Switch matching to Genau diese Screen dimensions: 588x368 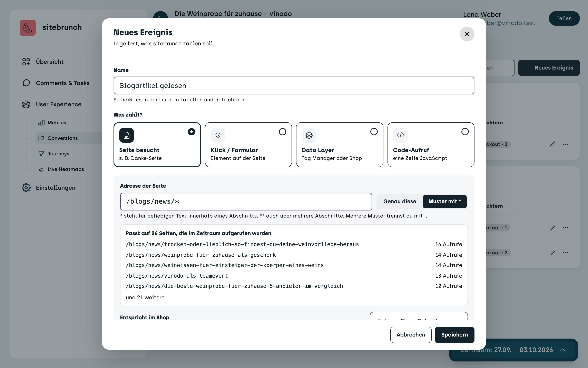pyautogui.click(x=400, y=202)
